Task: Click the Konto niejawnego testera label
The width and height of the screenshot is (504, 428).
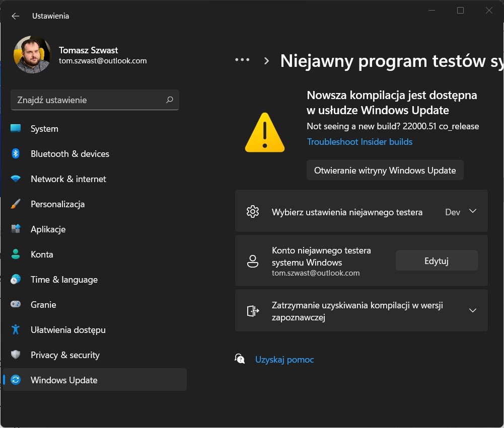Action: 321,256
